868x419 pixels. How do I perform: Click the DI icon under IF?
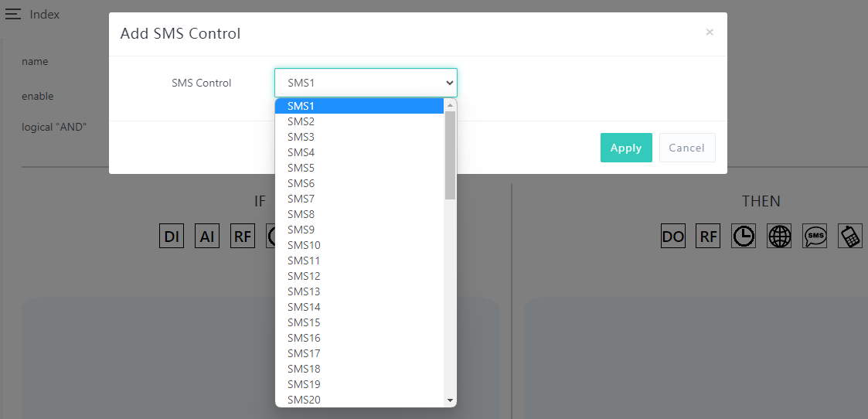[x=172, y=237]
